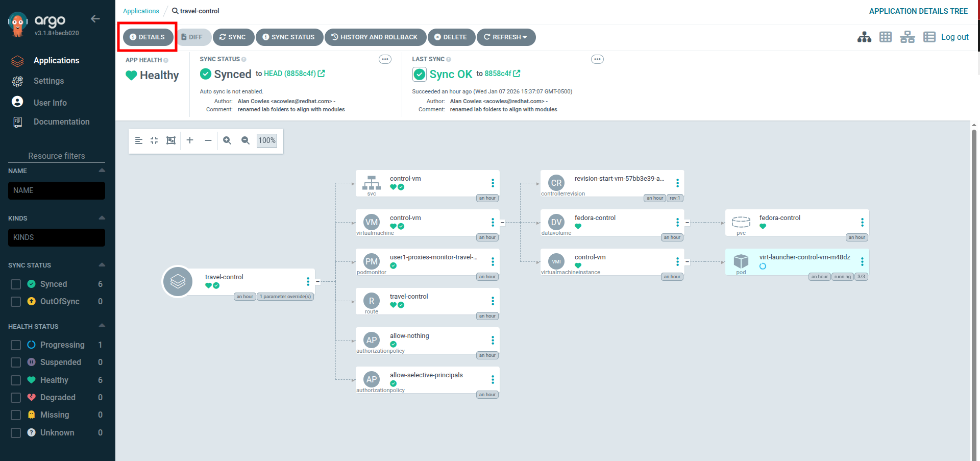Switch to the pods view icon
This screenshot has height=461, width=980.
coord(886,37)
